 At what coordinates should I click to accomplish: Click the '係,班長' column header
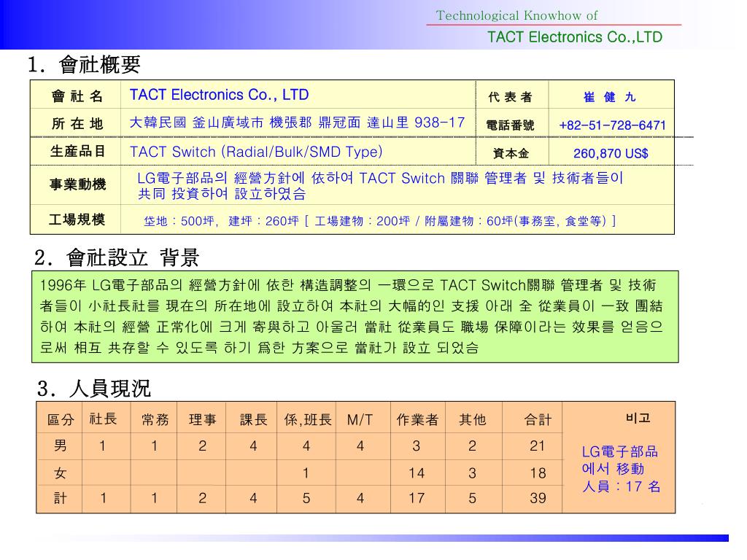pos(308,419)
